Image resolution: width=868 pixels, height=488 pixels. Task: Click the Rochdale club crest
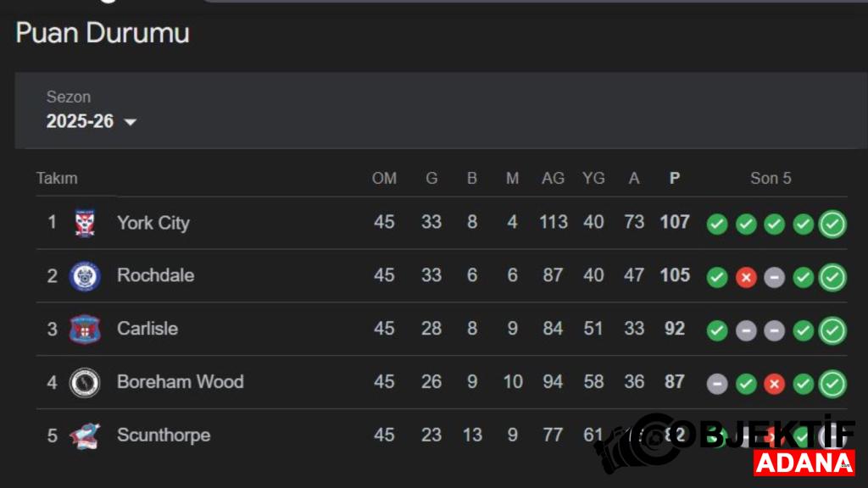pos(85,276)
